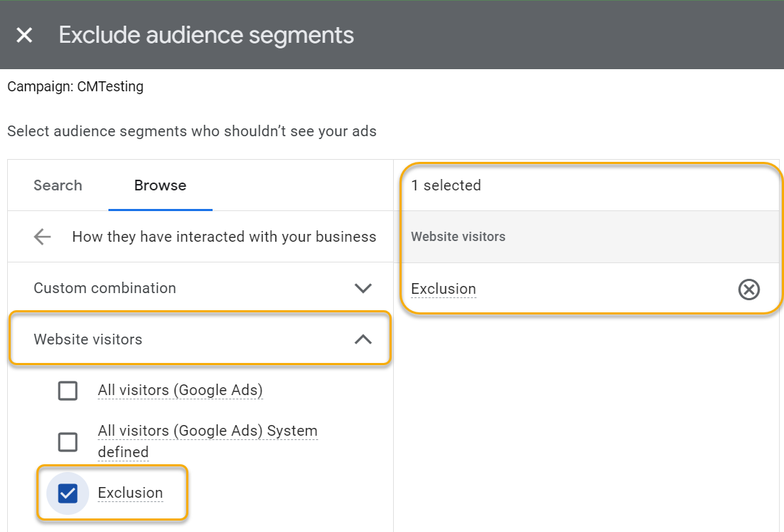
Task: Collapse Website visitors using the up chevron
Action: pyautogui.click(x=363, y=339)
